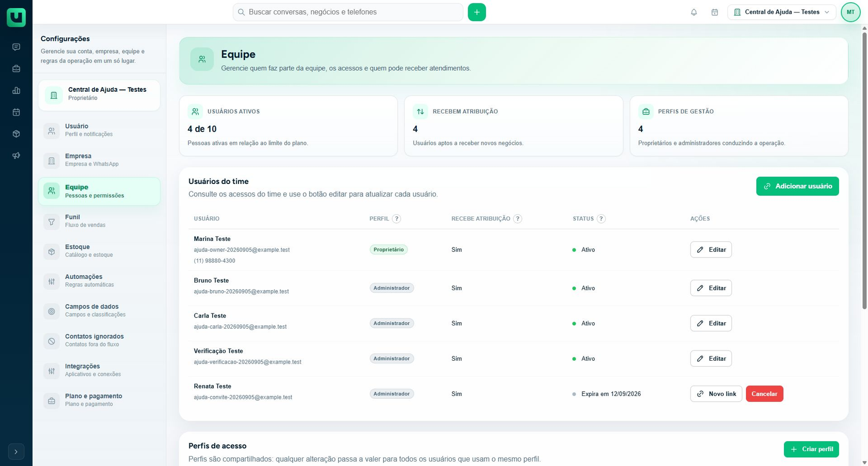The width and height of the screenshot is (868, 466).
Task: Open the megaphone campaigns icon in left rail
Action: pyautogui.click(x=16, y=156)
